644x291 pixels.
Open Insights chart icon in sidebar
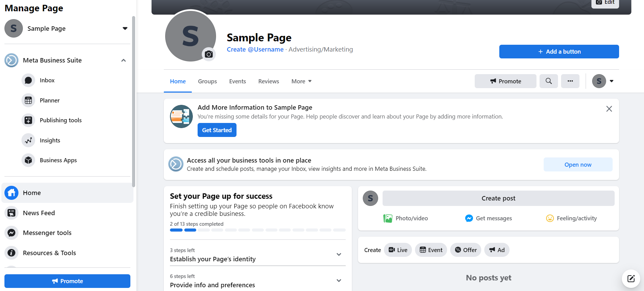(28, 140)
